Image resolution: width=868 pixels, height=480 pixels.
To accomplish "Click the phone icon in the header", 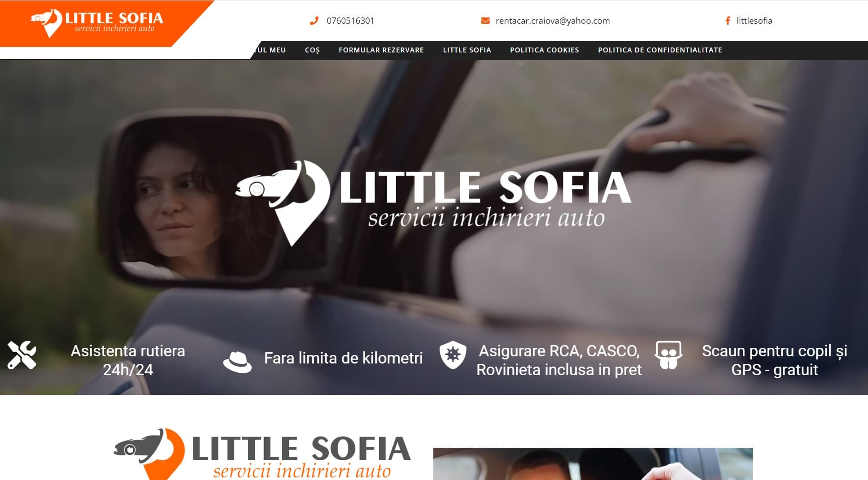I will tap(314, 21).
